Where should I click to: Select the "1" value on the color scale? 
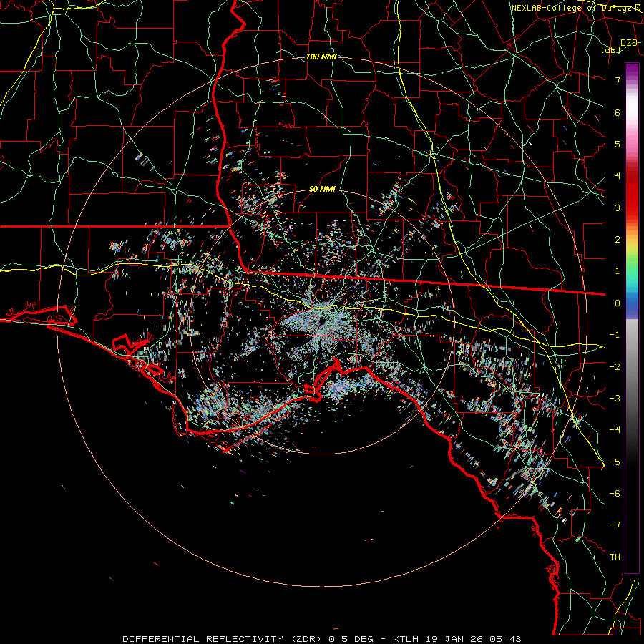tap(618, 271)
